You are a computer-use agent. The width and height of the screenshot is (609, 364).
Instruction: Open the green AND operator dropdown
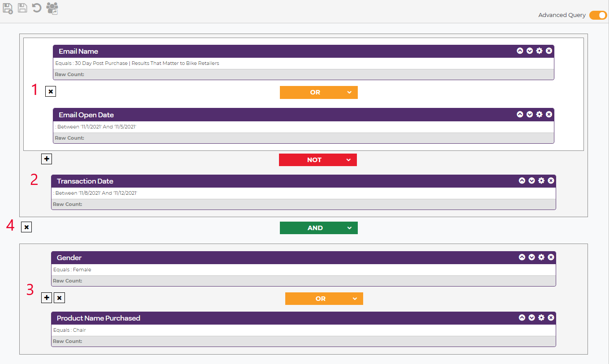coord(319,228)
